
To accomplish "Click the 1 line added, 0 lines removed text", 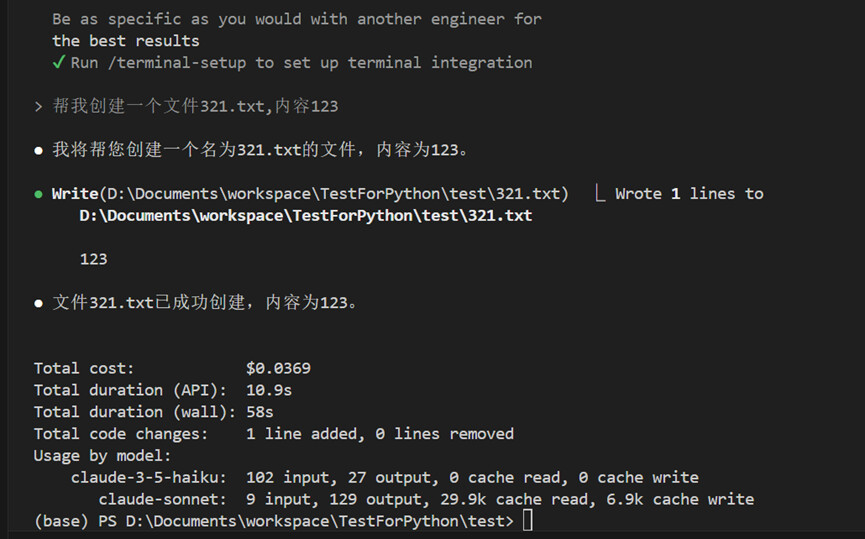I will click(x=380, y=434).
